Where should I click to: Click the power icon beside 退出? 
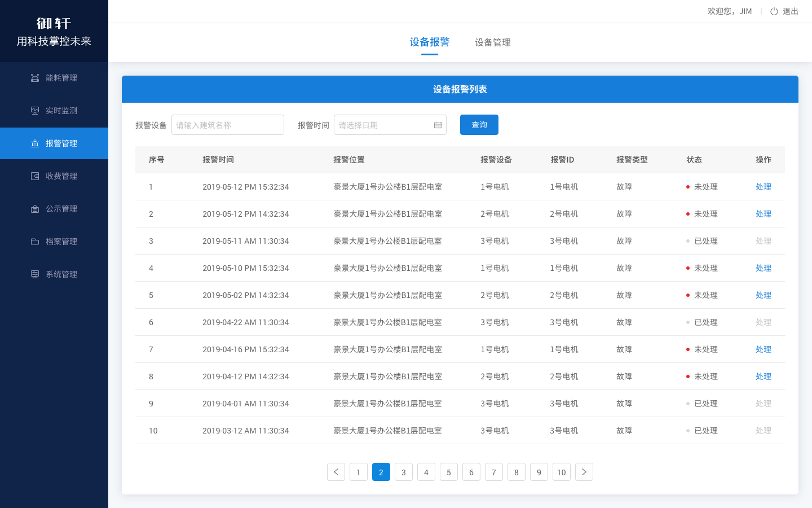coord(774,11)
